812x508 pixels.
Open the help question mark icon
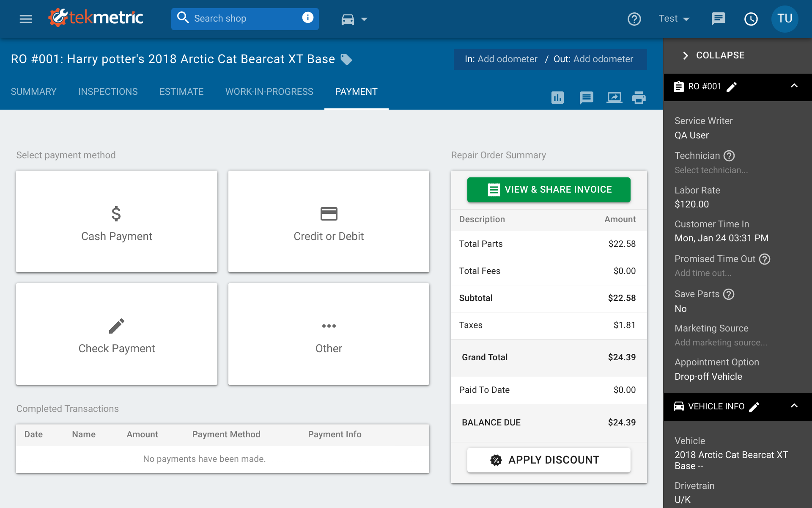pyautogui.click(x=634, y=19)
